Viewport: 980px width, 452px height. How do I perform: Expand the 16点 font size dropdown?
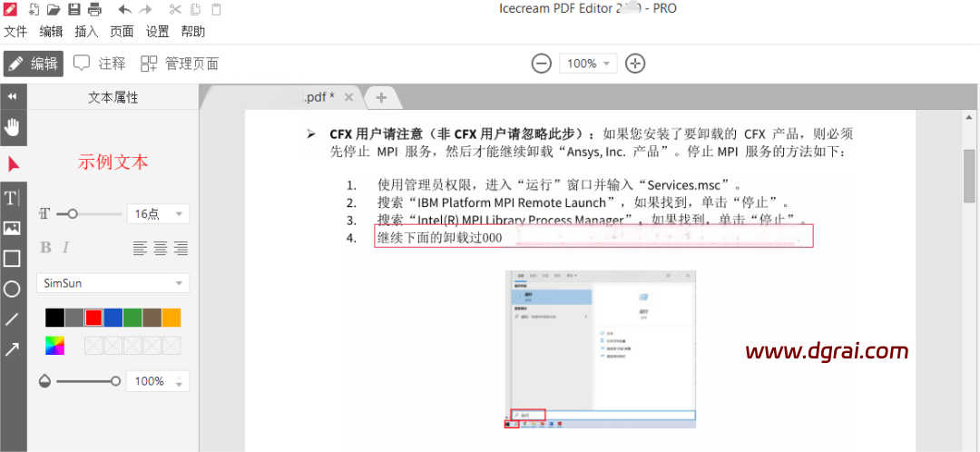coord(157,214)
